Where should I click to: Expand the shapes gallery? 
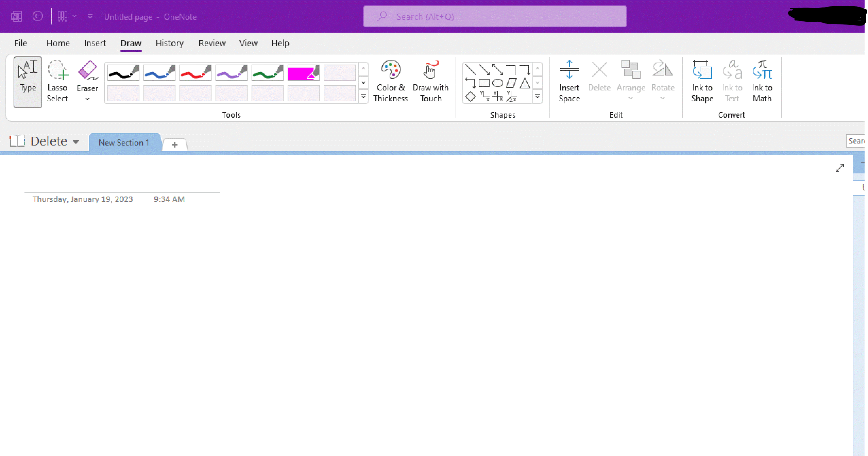(x=538, y=97)
